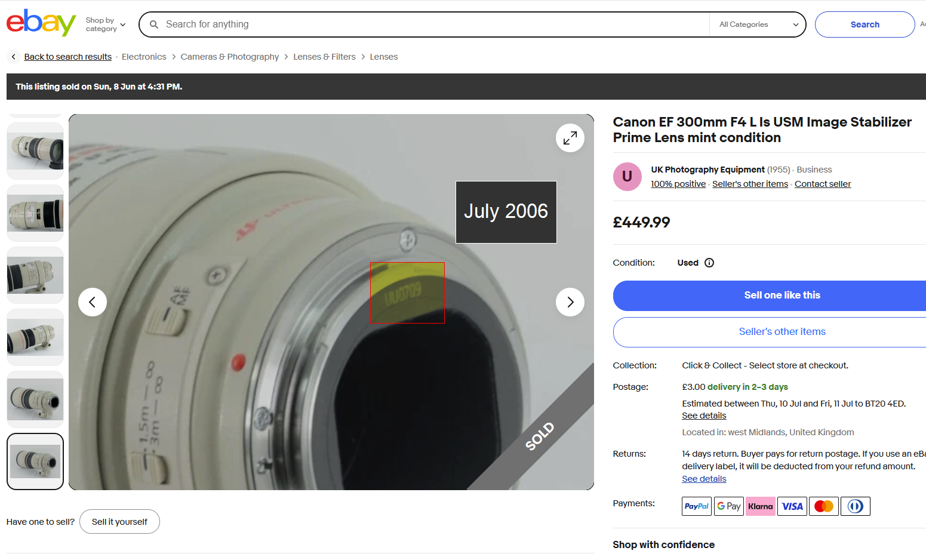Select the fifth lens rear thumbnail

click(35, 399)
